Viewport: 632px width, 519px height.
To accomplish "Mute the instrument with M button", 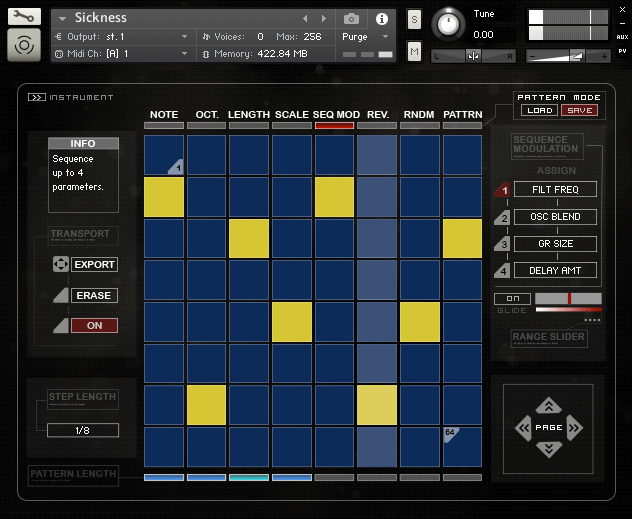I will point(414,50).
